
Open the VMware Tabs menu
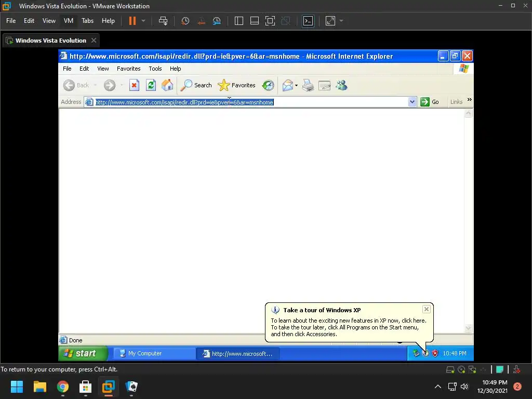(87, 21)
